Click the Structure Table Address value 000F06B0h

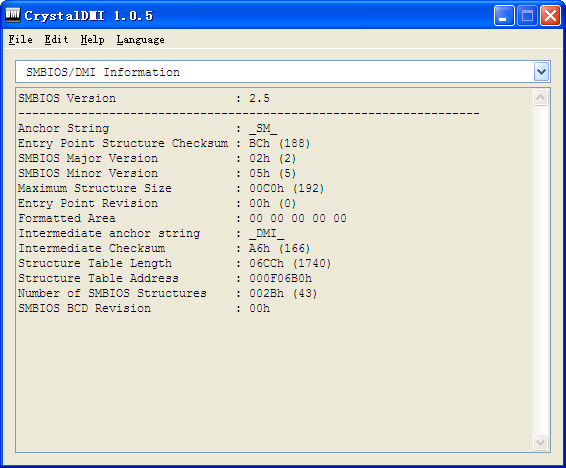pyautogui.click(x=280, y=279)
